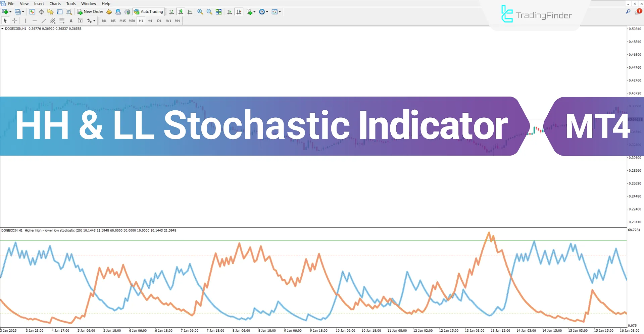Open the Charts menu

pos(55,4)
